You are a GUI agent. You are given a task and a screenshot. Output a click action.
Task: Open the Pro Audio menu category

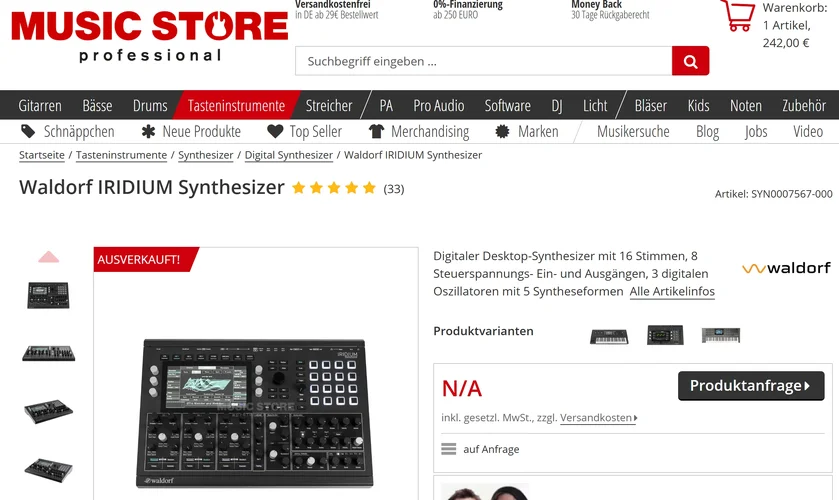point(439,105)
